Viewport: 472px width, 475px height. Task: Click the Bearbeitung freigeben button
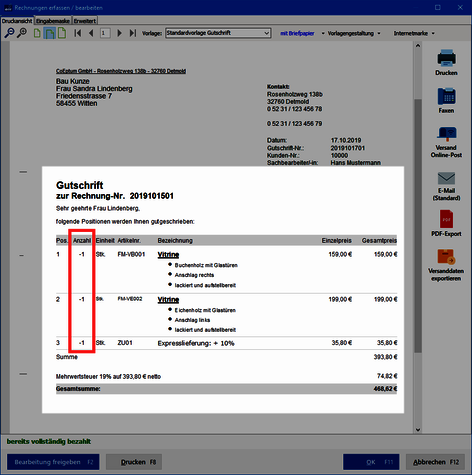[53, 462]
